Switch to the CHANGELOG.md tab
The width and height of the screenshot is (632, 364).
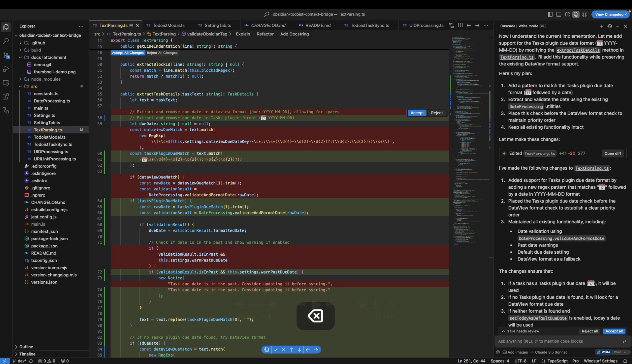tap(268, 25)
